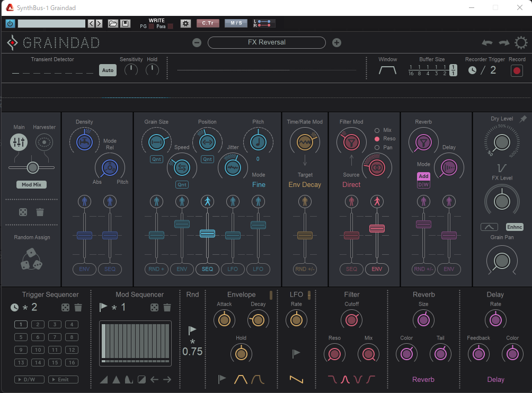Select the Mix filter mod radio button
532x393 pixels.
tap(377, 130)
